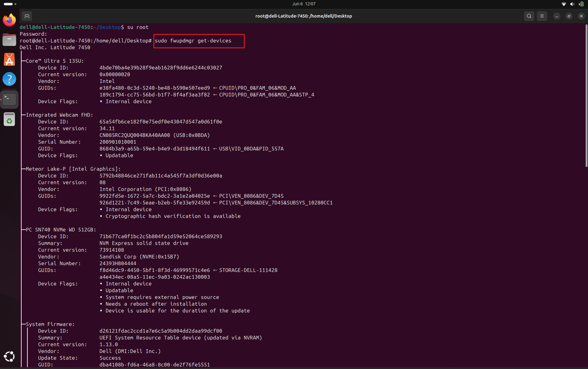
Task: Click 'System requires external power source' flag
Action: pyautogui.click(x=162, y=297)
